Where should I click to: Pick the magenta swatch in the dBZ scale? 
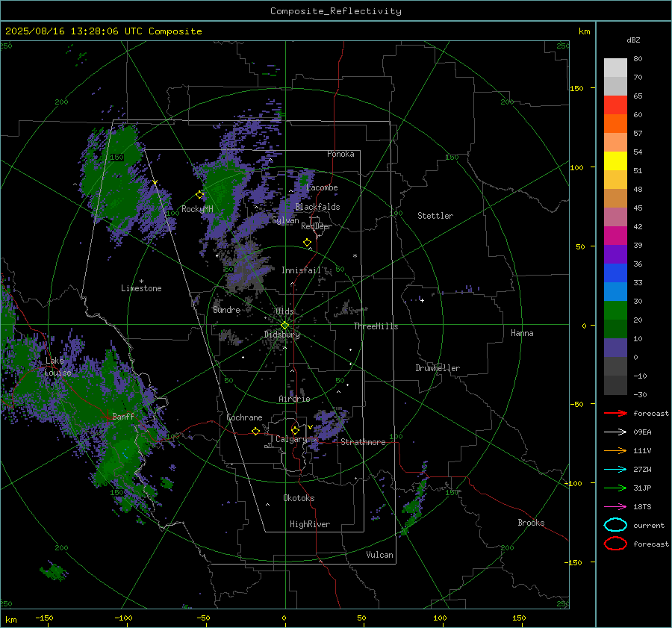coord(615,236)
